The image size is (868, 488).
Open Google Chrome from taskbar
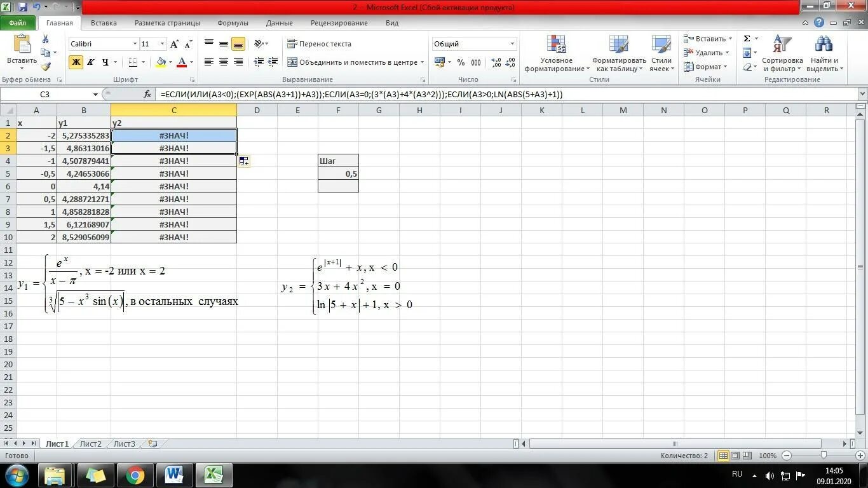(x=134, y=475)
